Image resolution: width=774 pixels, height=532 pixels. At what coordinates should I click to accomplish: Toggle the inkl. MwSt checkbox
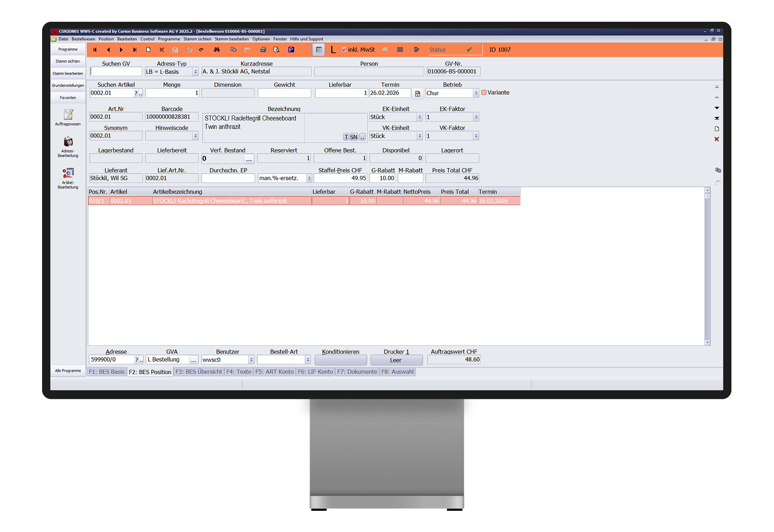coord(344,50)
